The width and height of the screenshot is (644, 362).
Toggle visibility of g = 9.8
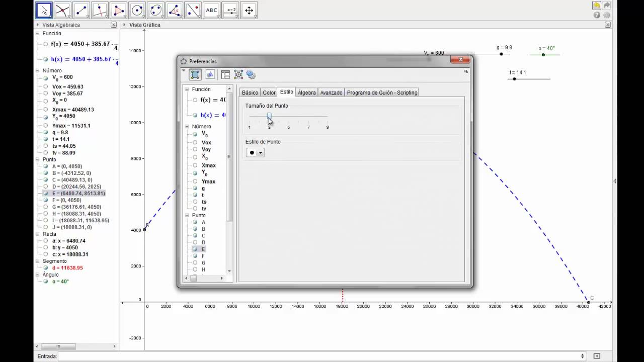(46, 133)
